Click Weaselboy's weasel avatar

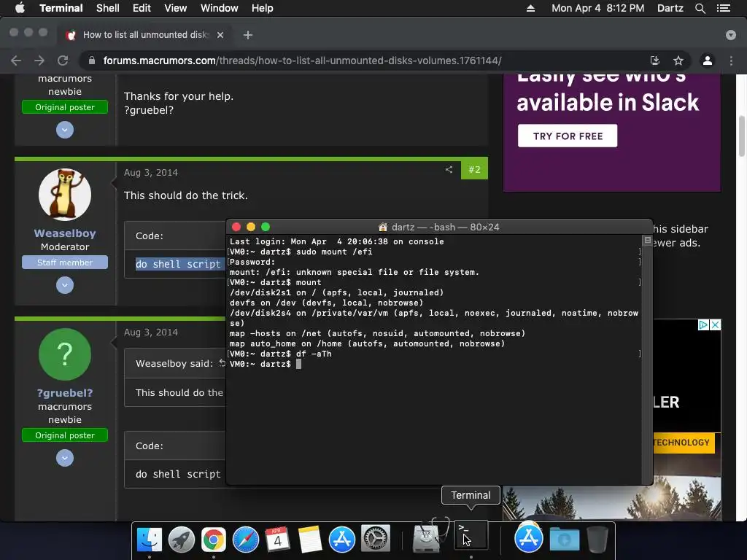[x=65, y=194]
